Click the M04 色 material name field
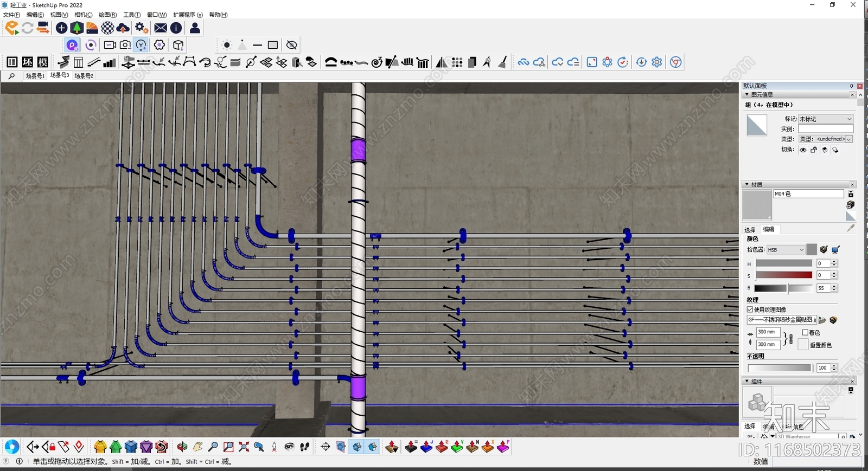The image size is (868, 471). 808,194
